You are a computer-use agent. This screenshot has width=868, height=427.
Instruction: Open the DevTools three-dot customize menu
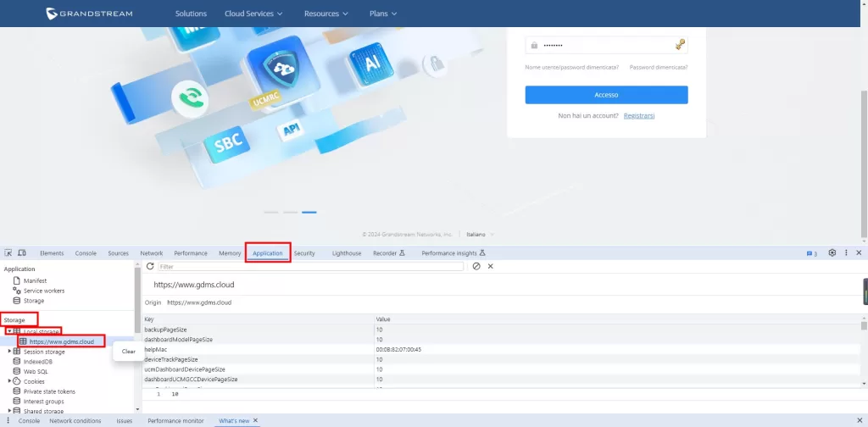click(846, 252)
